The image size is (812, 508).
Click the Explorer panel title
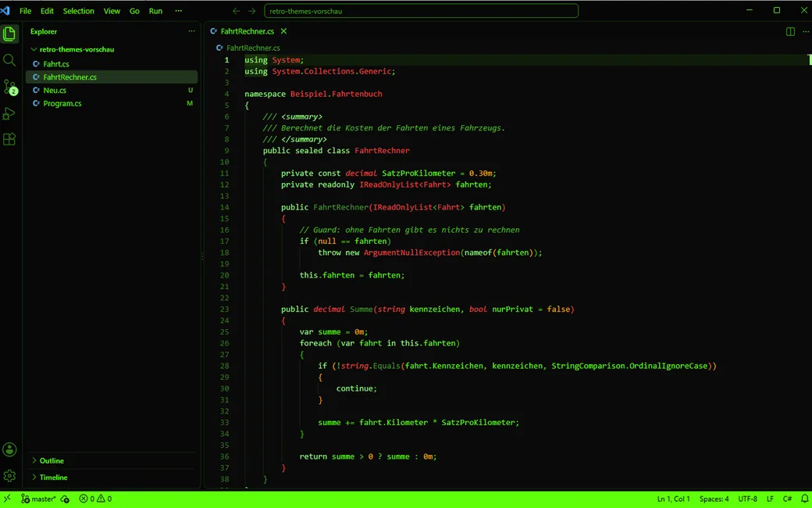44,31
